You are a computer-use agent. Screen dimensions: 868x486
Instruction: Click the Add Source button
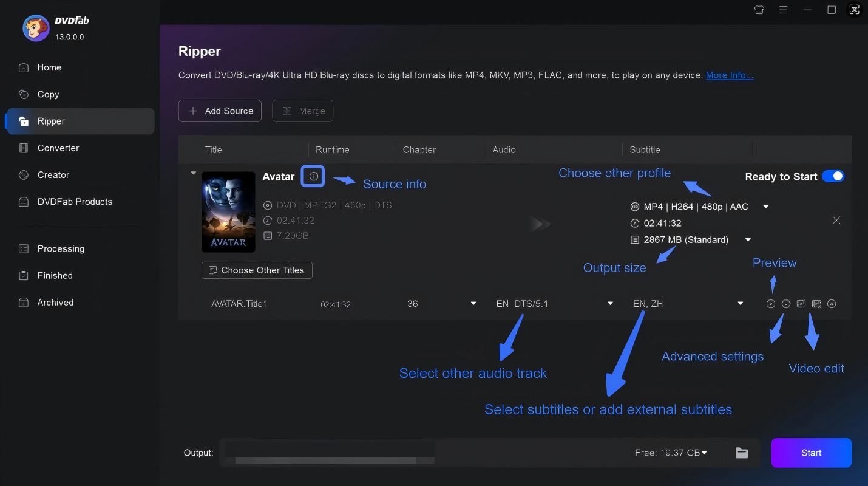220,111
